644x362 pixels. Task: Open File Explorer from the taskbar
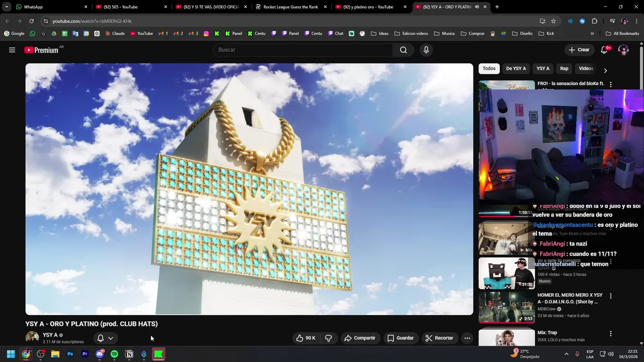click(x=55, y=354)
